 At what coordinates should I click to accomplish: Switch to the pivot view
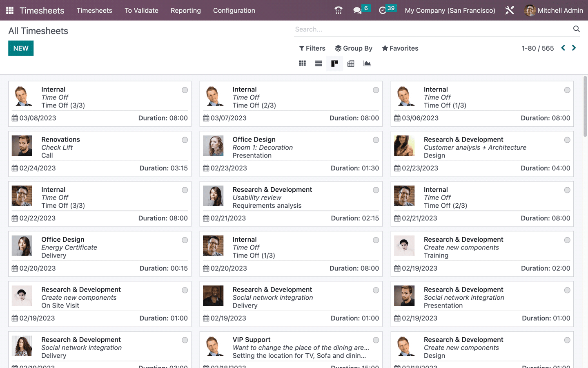tap(351, 63)
